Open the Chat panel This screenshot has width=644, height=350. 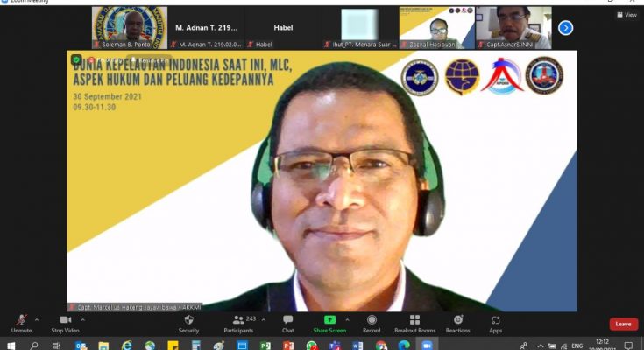point(288,324)
